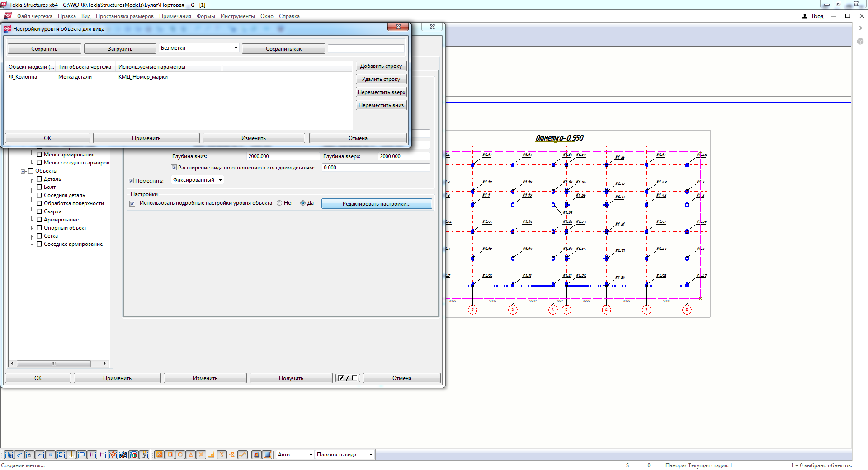This screenshot has height=470, width=868.
Task: Toggle the select all/none checkmarks button
Action: pyautogui.click(x=347, y=378)
